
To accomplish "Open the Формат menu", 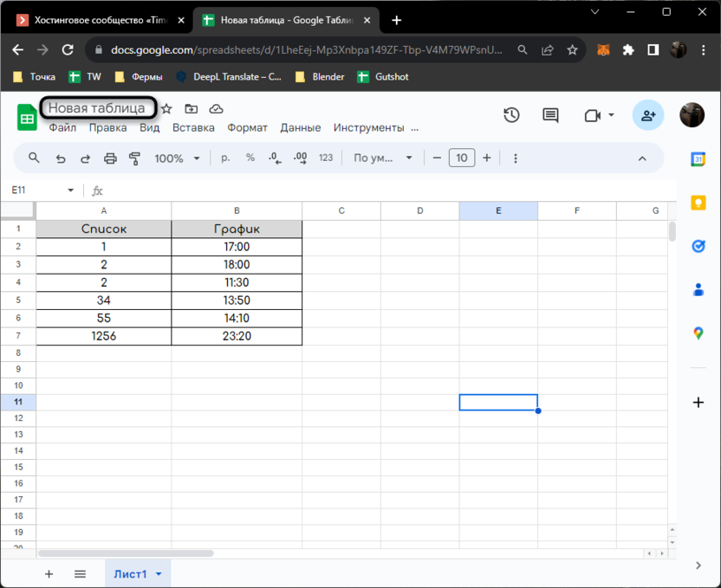I will (x=247, y=127).
